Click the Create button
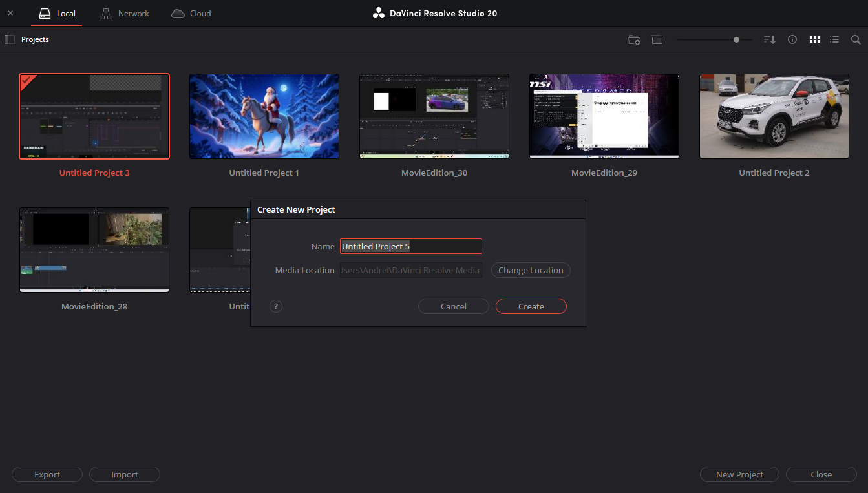The width and height of the screenshot is (868, 493). (x=531, y=306)
